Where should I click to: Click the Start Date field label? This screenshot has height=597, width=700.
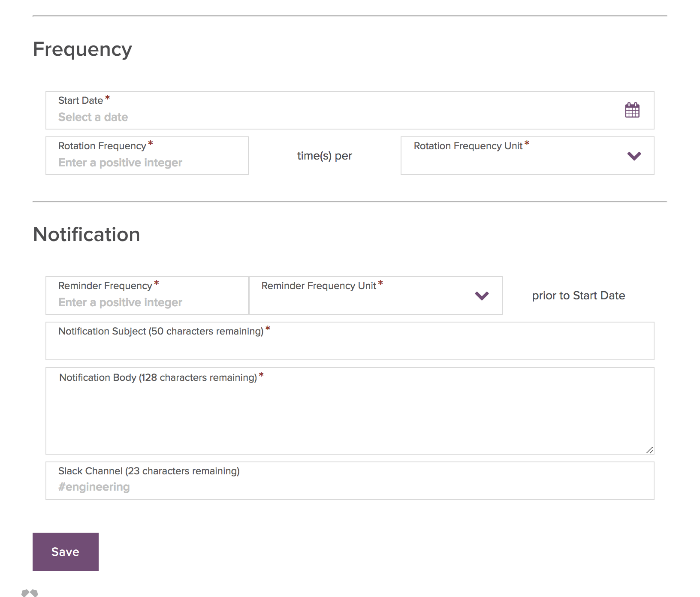point(81,100)
